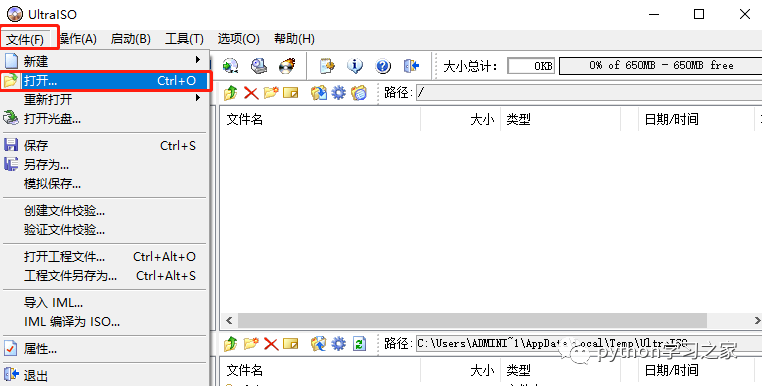Choose 导入 IML... menu entry
Viewport: 762px width, 386px height.
click(104, 303)
